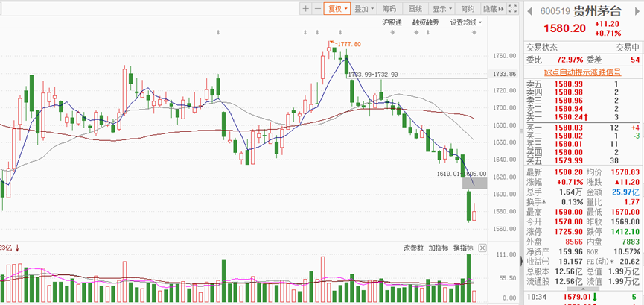Zoom out chart with minus button

[x=317, y=9]
